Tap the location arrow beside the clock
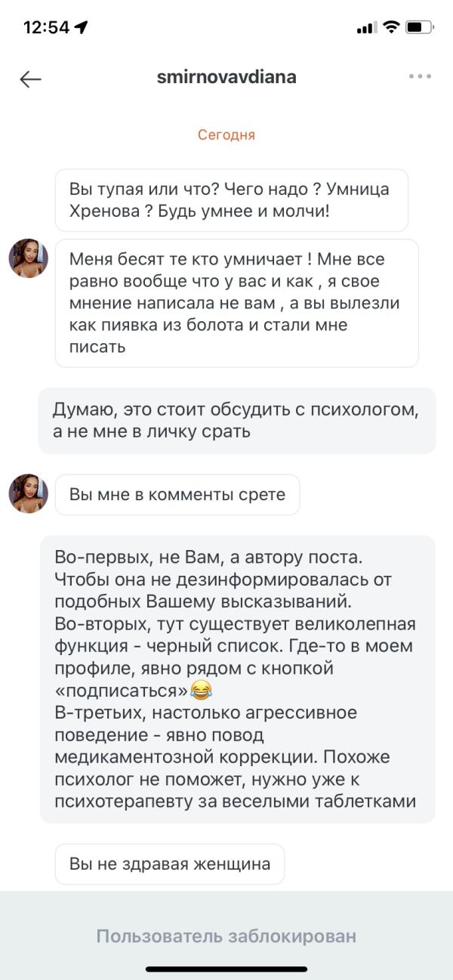The height and width of the screenshot is (980, 453). point(82,27)
